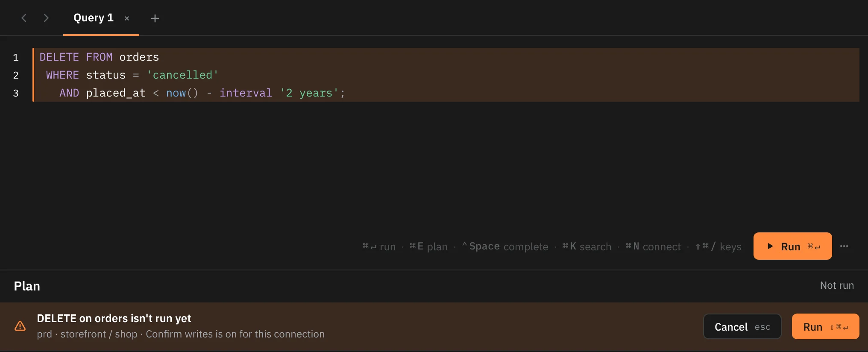
Task: Add a new query tab with plus
Action: coord(155,18)
